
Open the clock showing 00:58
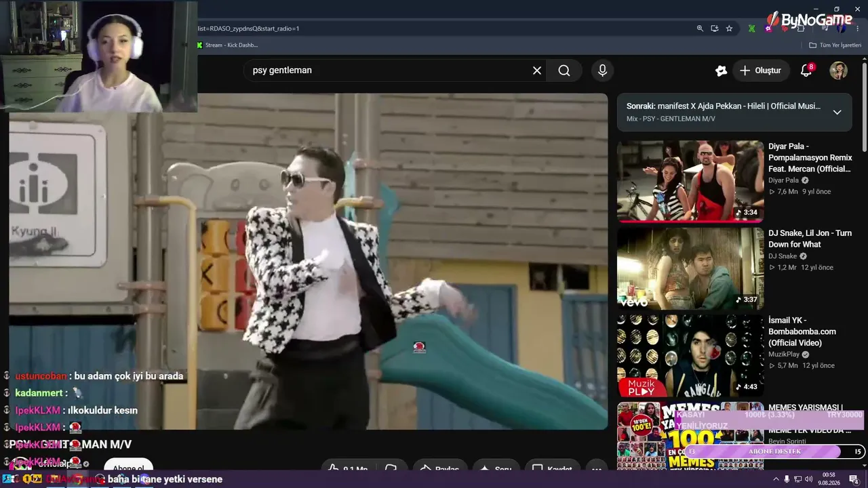coord(829,479)
